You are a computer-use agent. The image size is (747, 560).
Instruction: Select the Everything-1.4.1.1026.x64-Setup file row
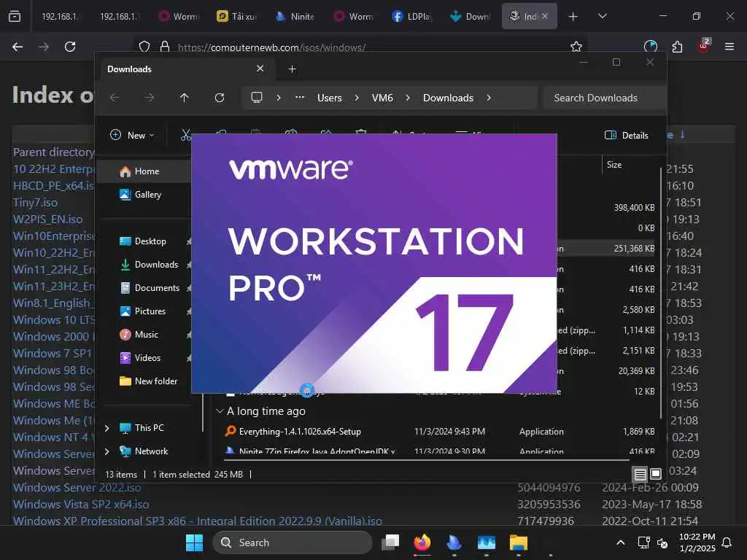pyautogui.click(x=438, y=432)
